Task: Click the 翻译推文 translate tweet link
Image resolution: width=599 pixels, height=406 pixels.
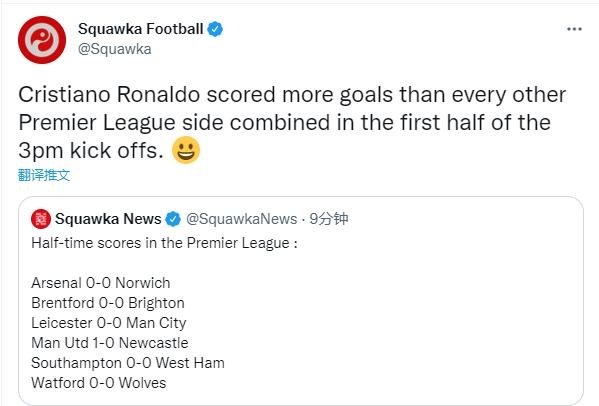Action: tap(44, 175)
